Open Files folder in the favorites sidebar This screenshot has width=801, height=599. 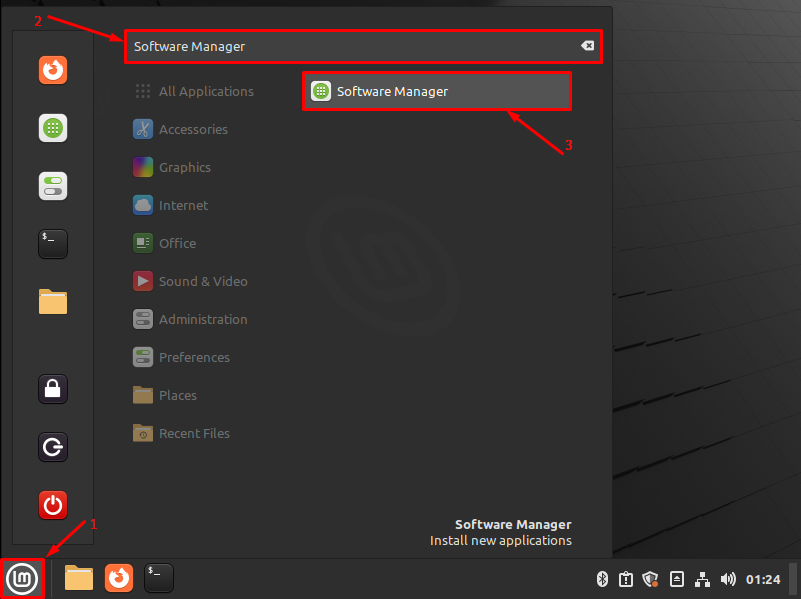[53, 301]
